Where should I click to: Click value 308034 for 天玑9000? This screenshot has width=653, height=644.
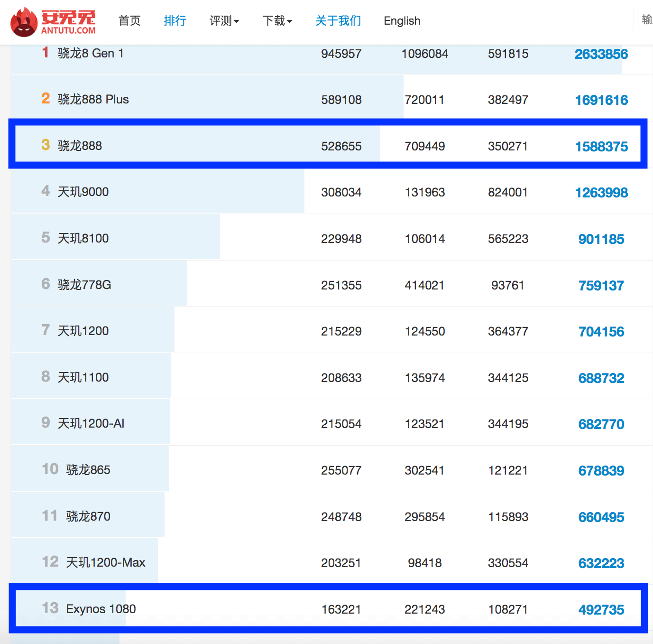(341, 192)
